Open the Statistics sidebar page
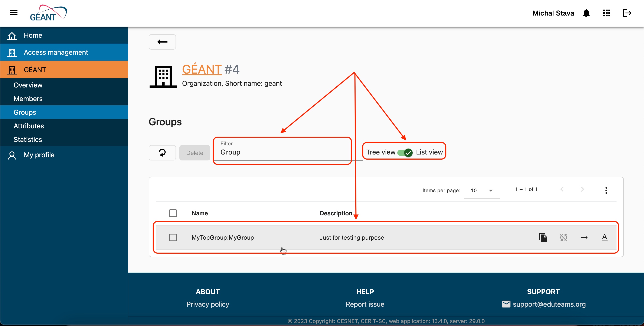Image resolution: width=644 pixels, height=326 pixels. point(64,139)
